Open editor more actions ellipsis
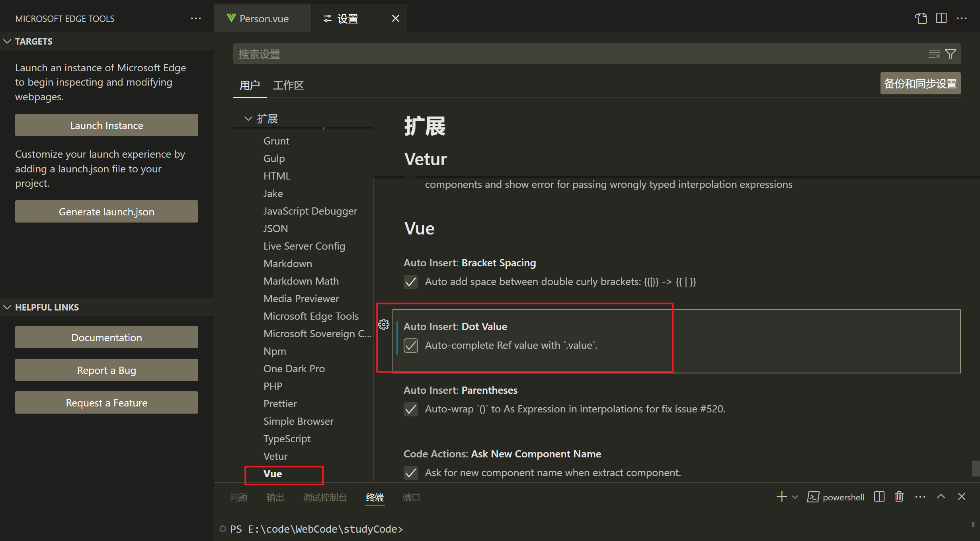This screenshot has height=541, width=980. tap(962, 18)
